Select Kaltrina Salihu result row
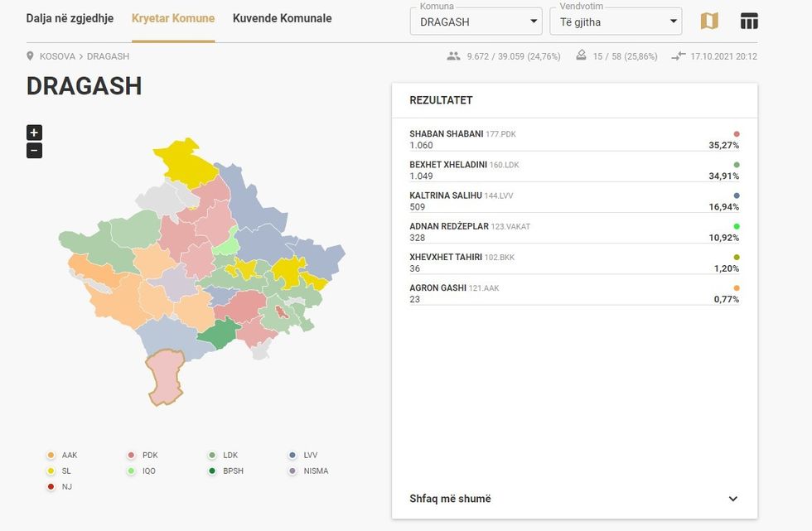Screen dimensions: 812x531 point(573,201)
